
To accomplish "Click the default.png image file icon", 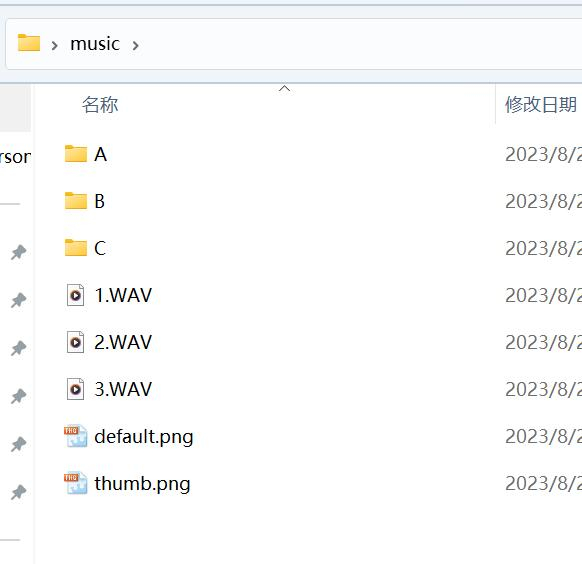I will click(x=76, y=436).
